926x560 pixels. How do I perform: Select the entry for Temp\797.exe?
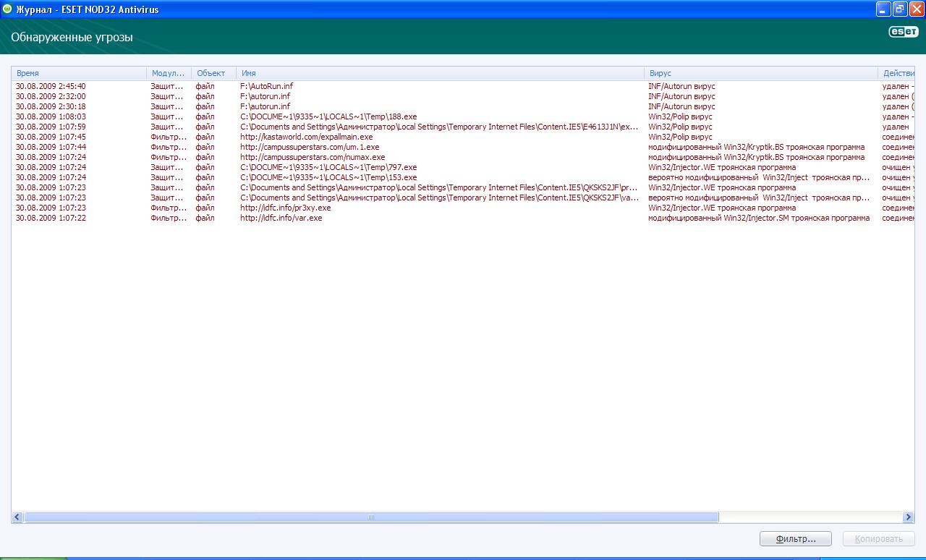(463, 167)
